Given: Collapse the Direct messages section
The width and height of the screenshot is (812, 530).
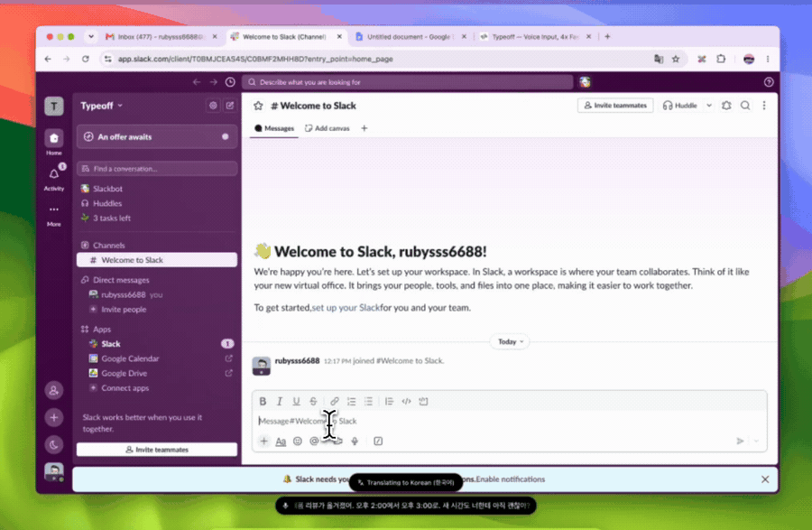Looking at the screenshot, I should tap(121, 280).
